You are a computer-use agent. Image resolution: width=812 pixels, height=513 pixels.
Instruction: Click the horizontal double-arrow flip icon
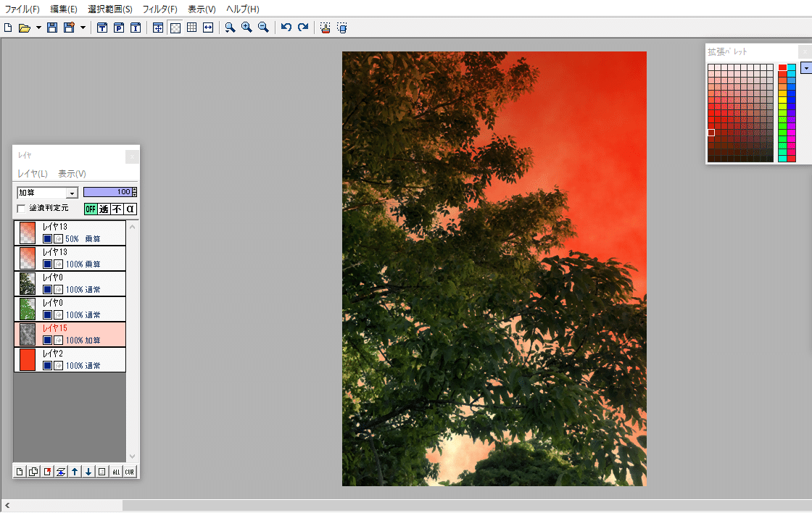point(208,28)
